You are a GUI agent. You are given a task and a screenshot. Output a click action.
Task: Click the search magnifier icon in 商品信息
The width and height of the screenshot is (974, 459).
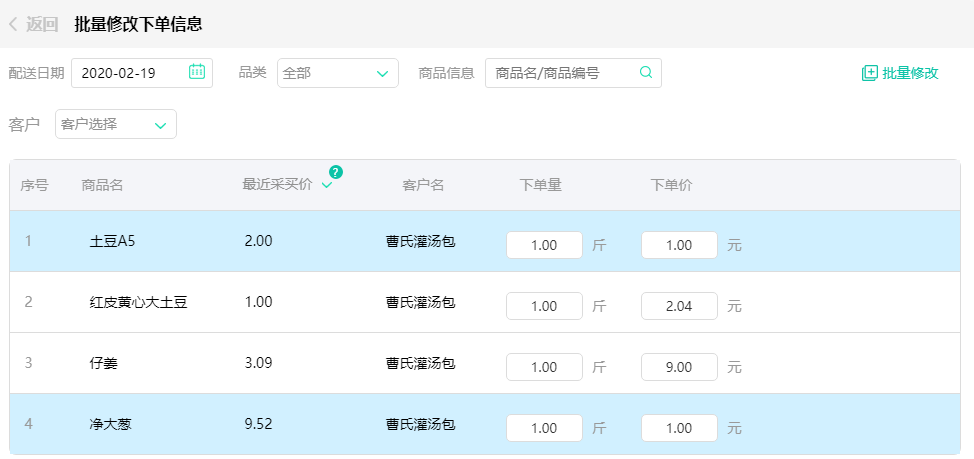(x=646, y=72)
